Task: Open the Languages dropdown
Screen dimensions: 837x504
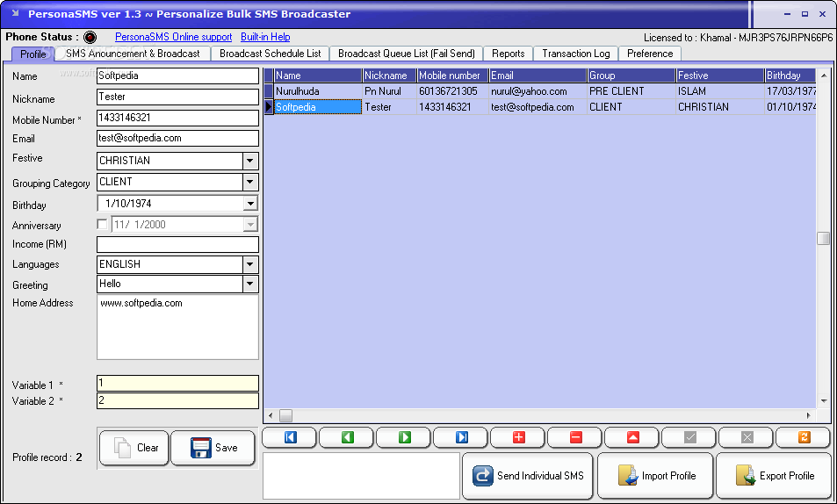Action: (x=249, y=264)
